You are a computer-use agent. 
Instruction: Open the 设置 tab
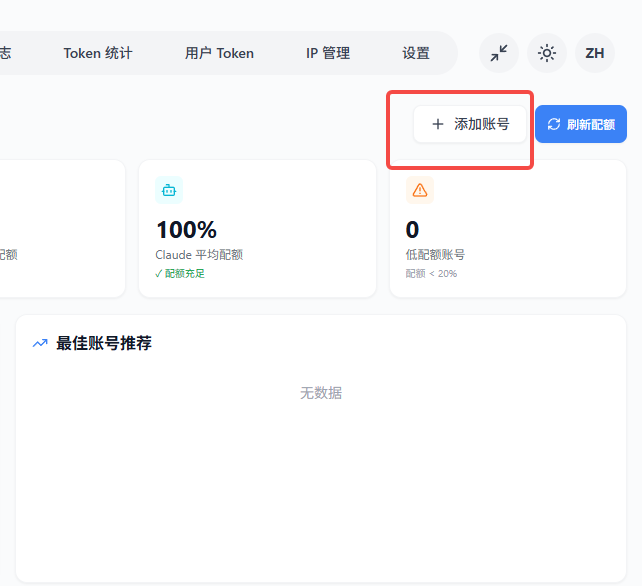point(416,53)
